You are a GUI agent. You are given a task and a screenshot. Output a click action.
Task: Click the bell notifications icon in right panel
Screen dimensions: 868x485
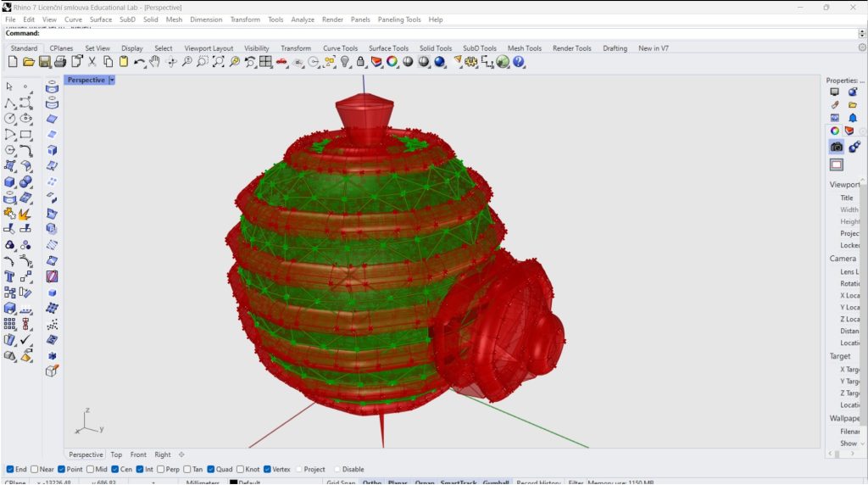click(853, 118)
